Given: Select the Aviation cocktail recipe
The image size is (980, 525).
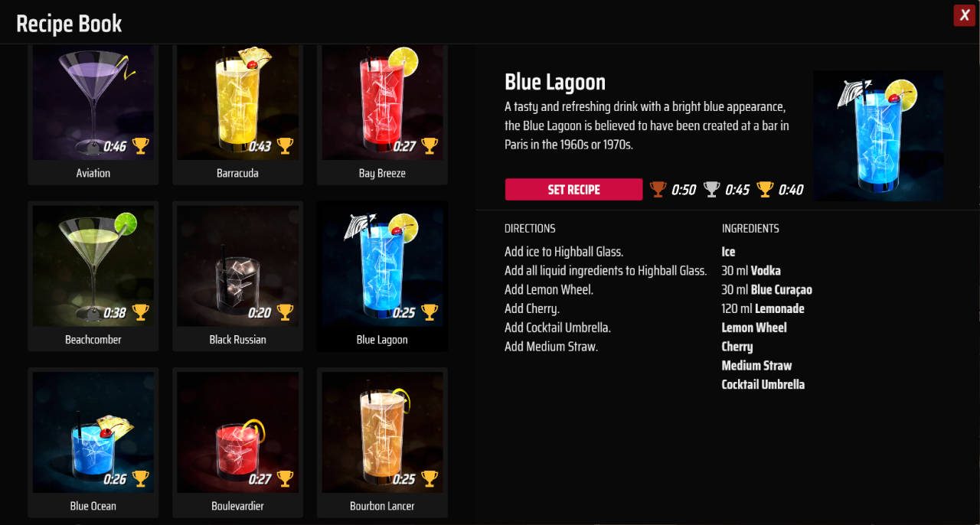Looking at the screenshot, I should tap(93, 115).
